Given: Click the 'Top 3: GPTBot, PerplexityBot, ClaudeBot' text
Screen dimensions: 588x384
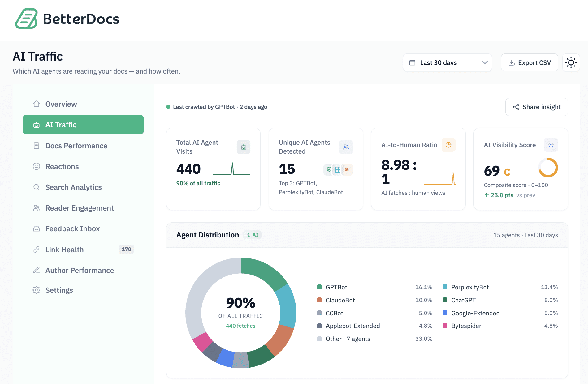Looking at the screenshot, I should click(311, 188).
